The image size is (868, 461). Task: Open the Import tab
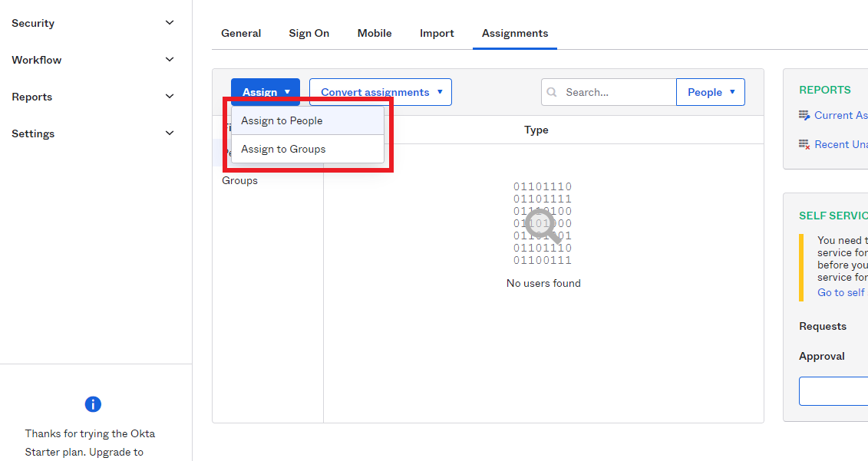(437, 33)
